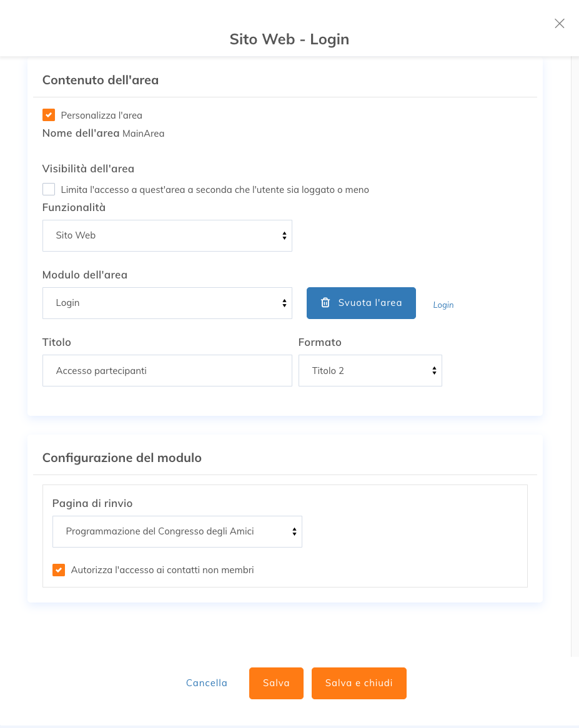Click the Configurazione del modulo section heading

tap(122, 458)
